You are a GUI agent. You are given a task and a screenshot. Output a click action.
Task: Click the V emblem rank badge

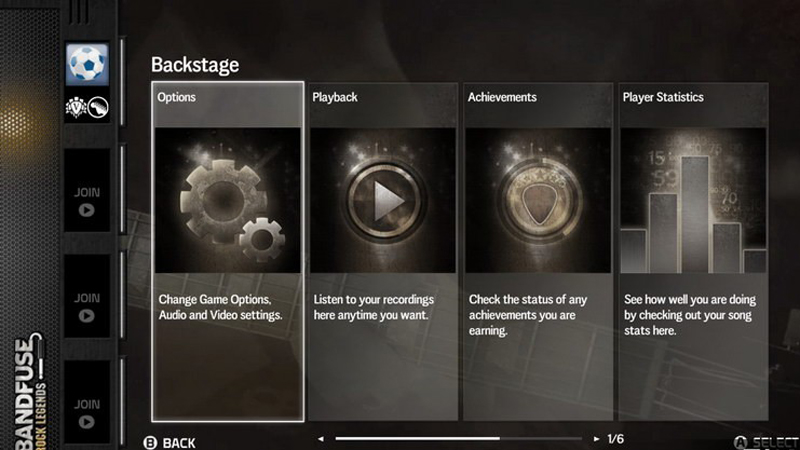coord(76,108)
